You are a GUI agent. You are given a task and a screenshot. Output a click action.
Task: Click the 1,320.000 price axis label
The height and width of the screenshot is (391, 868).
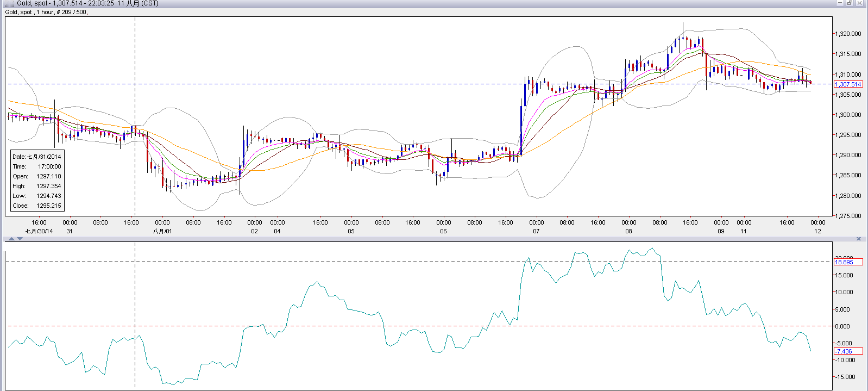click(x=848, y=34)
